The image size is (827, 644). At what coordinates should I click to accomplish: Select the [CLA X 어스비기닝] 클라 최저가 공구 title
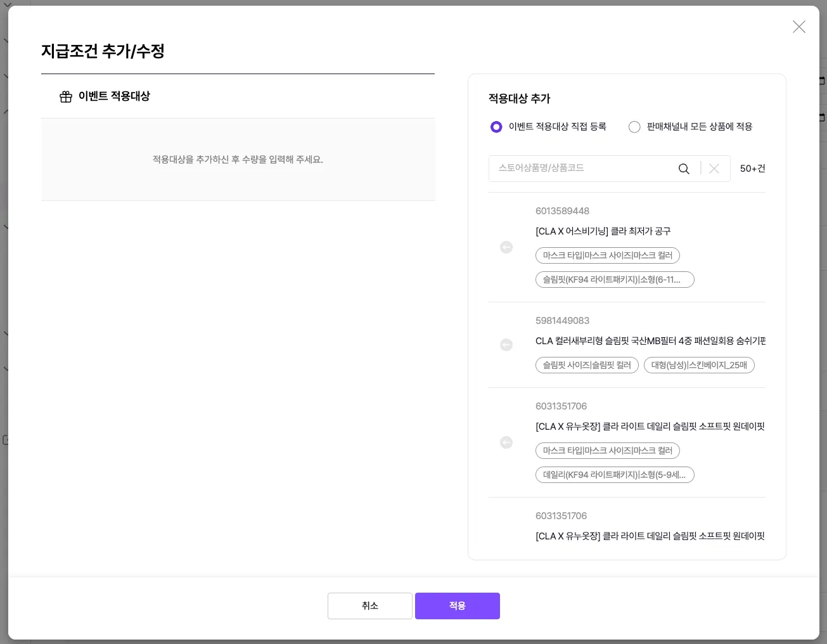tap(603, 231)
